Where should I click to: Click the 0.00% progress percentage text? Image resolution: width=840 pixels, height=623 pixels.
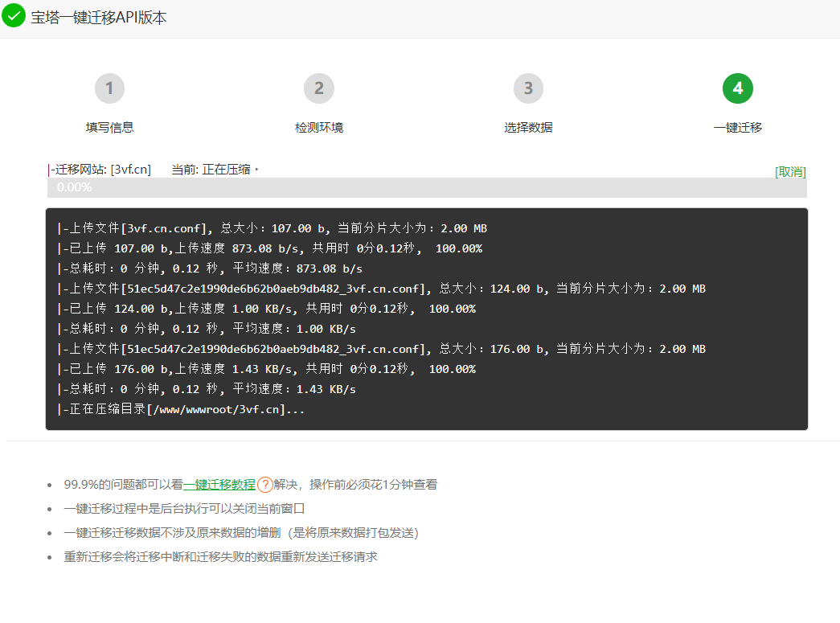click(x=74, y=187)
